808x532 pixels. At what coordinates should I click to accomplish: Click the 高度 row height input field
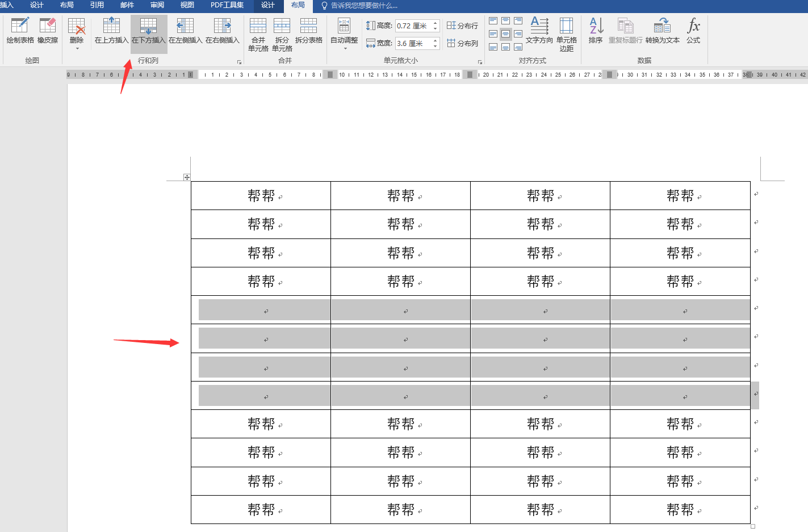(x=413, y=26)
